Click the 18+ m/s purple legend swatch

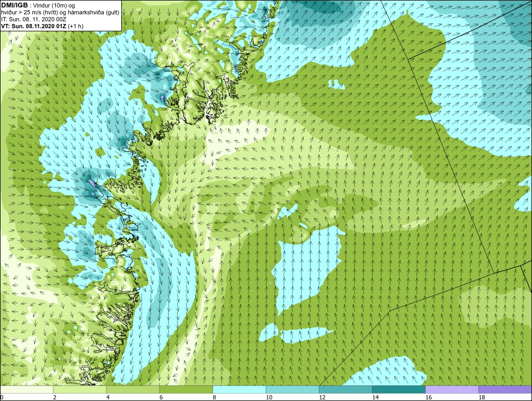(505, 389)
